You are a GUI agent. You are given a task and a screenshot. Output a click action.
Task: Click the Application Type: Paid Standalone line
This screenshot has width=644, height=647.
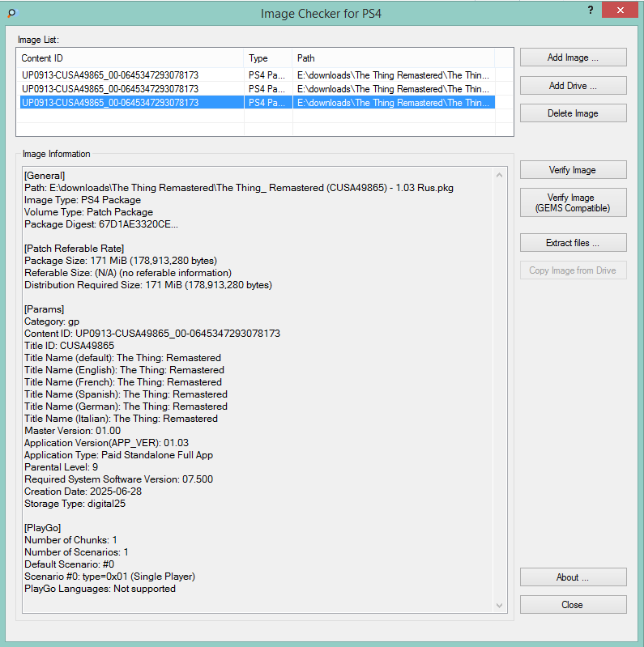(x=118, y=455)
